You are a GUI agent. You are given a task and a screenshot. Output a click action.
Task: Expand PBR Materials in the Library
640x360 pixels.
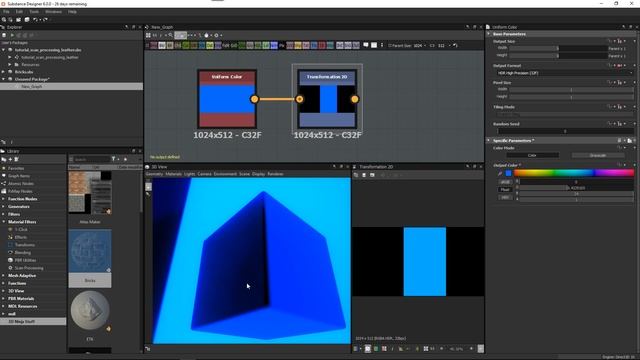pos(4,299)
